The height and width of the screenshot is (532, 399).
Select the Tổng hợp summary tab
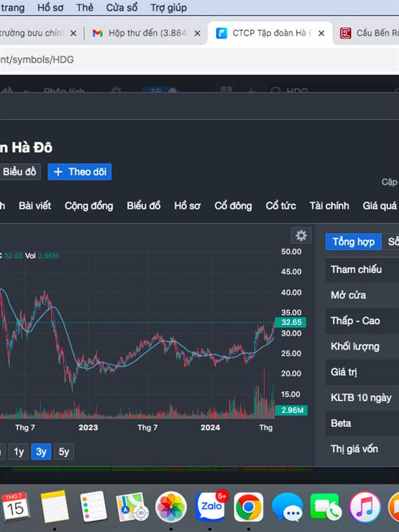tap(353, 241)
